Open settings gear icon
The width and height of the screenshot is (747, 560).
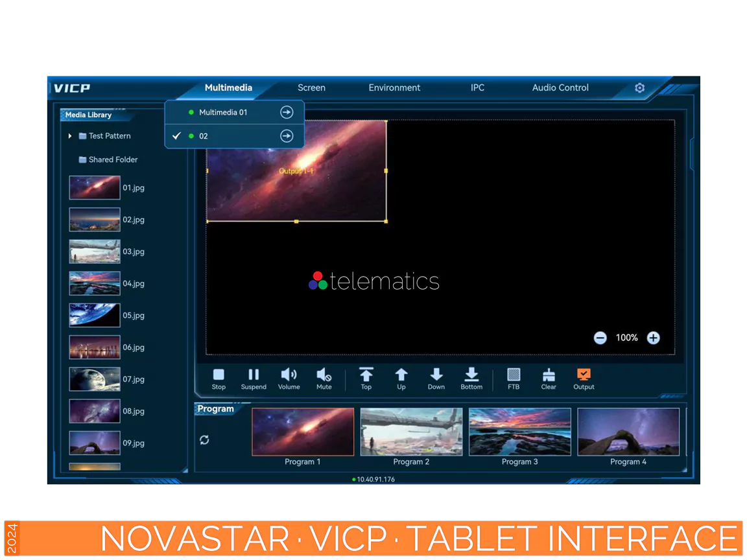pyautogui.click(x=639, y=88)
